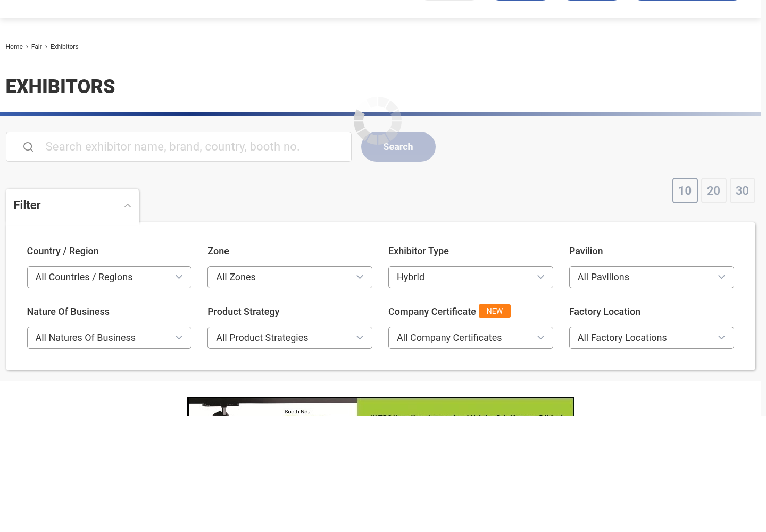Click the Search button

coord(398,147)
